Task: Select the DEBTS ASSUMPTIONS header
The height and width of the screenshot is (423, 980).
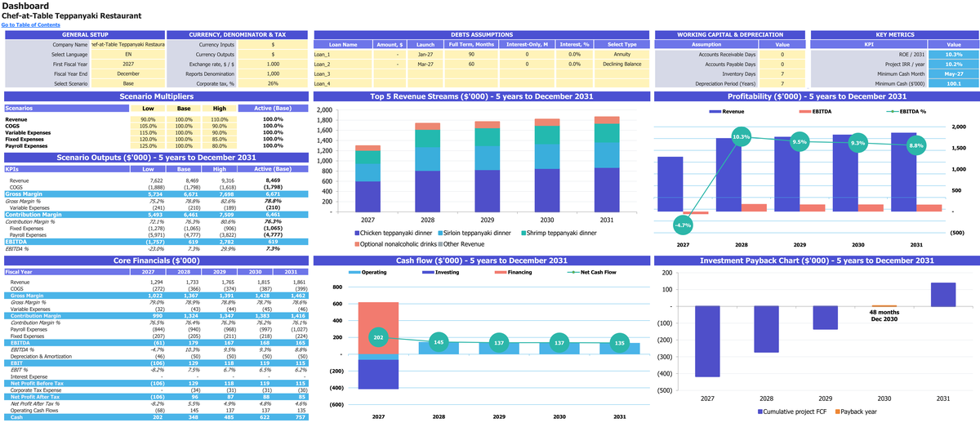Action: (x=482, y=34)
